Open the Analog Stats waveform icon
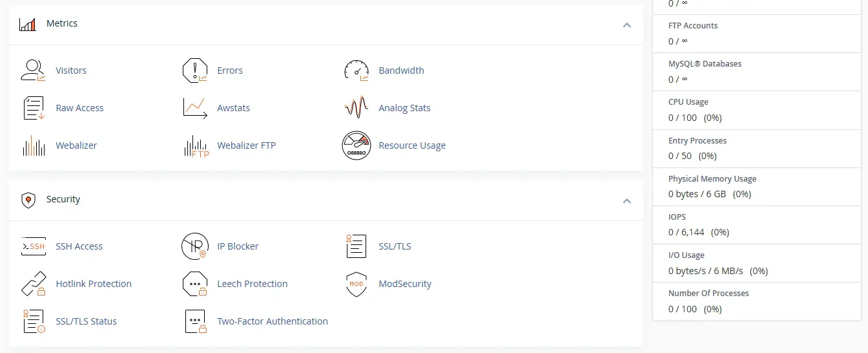The width and height of the screenshot is (868, 353). (x=356, y=108)
